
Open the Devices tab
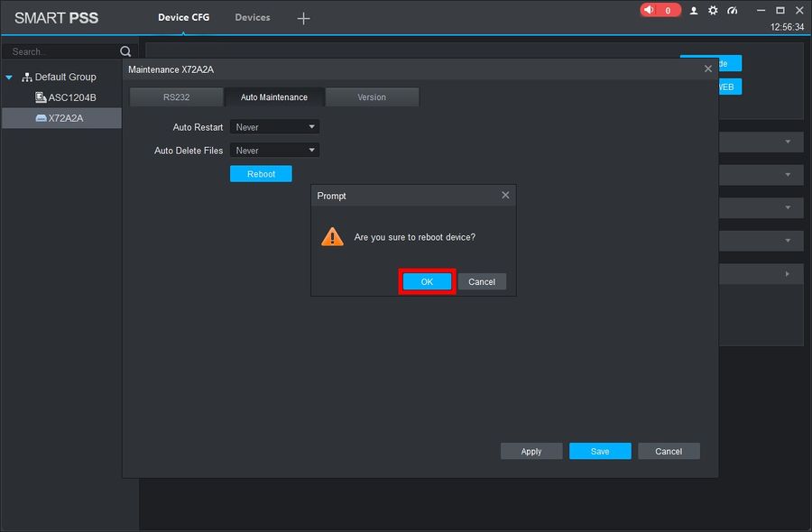coord(253,18)
